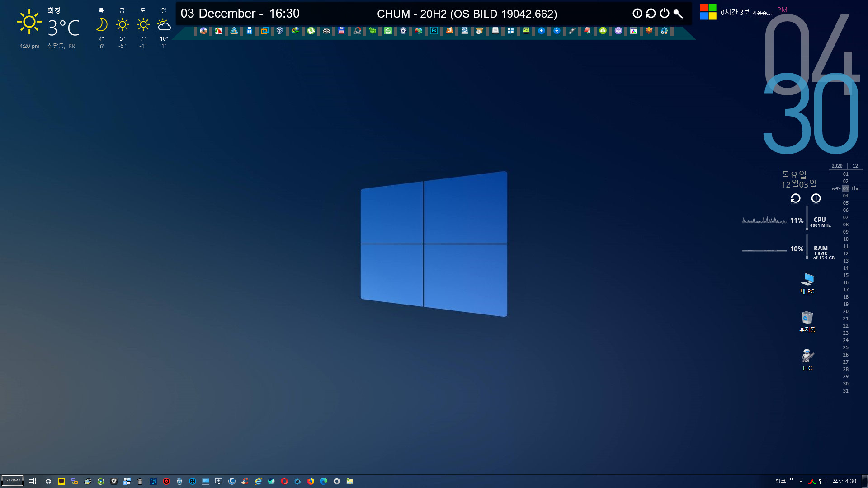868x488 pixels.
Task: Click the green cubes icon in launcher
Action: pos(373,31)
